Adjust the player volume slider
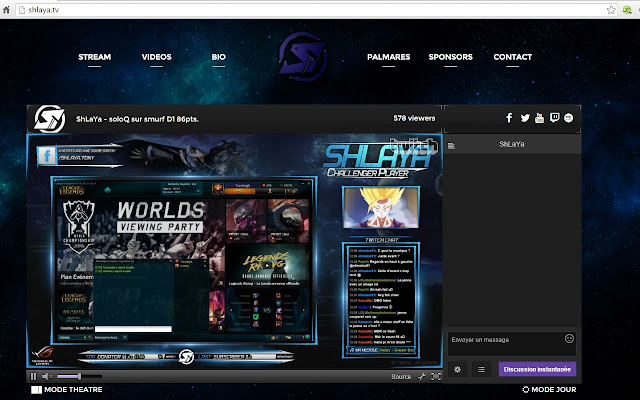This screenshot has height=400, width=640. point(79,376)
